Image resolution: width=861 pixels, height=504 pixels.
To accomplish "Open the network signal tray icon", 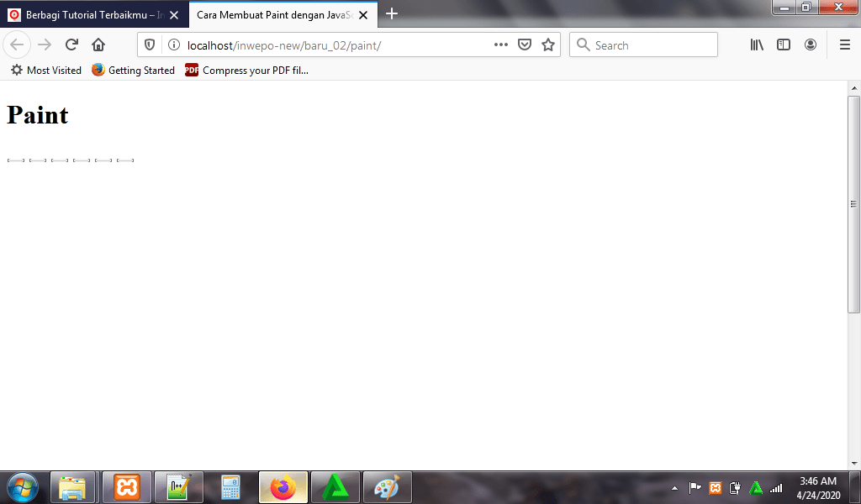I will [x=776, y=487].
